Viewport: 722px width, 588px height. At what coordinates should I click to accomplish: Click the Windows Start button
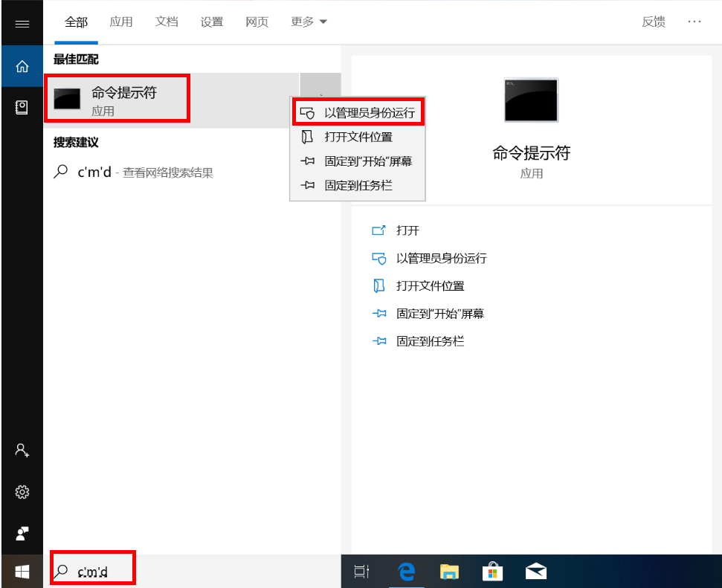pos(22,571)
